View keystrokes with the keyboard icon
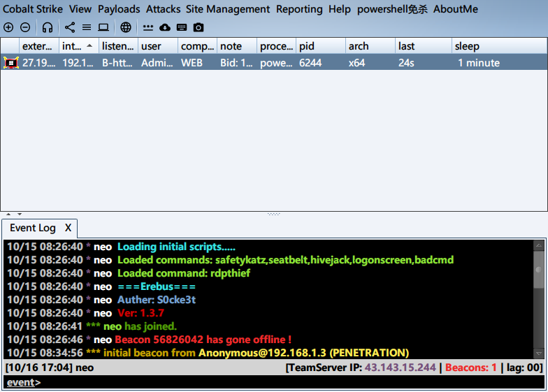 tap(182, 27)
